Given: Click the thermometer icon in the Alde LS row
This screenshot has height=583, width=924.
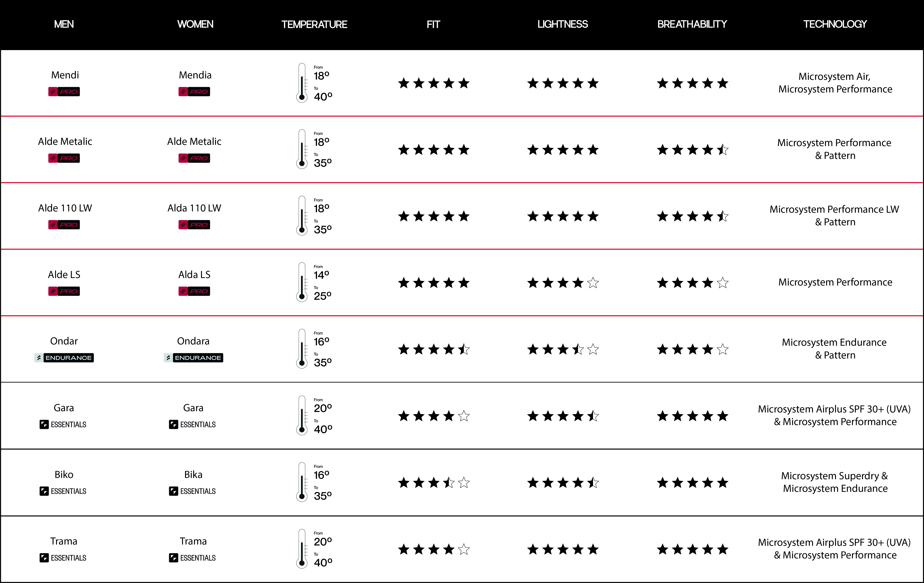Looking at the screenshot, I should point(302,282).
